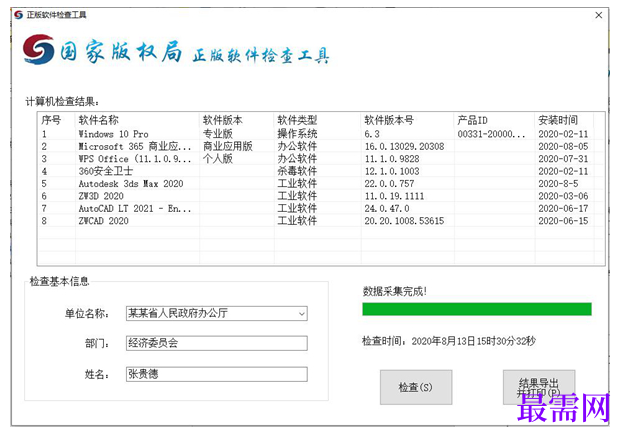Viewport: 629px width, 439px height.
Task: Click the green data collection progress bar
Action: coord(477,309)
